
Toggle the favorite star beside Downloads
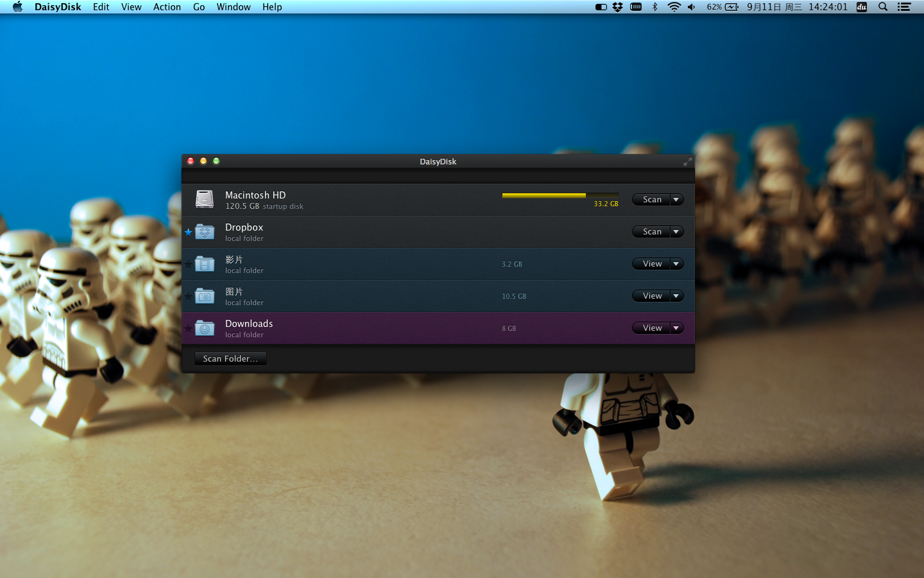click(x=188, y=328)
